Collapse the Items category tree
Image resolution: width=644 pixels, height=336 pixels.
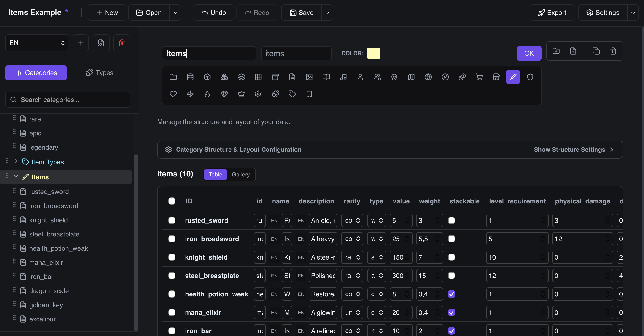[x=16, y=176]
